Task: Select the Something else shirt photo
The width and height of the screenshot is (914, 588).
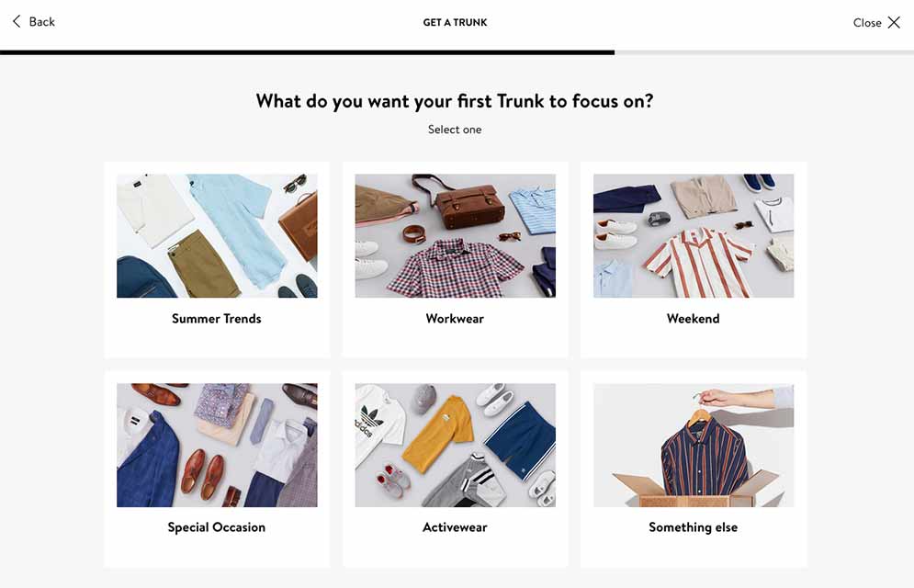Action: click(x=694, y=446)
